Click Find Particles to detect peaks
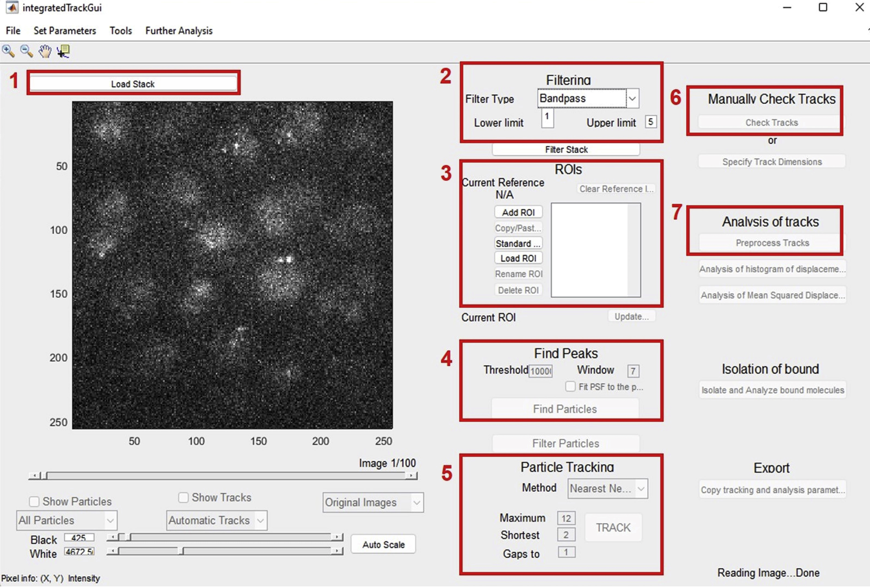The image size is (870, 588). tap(566, 409)
